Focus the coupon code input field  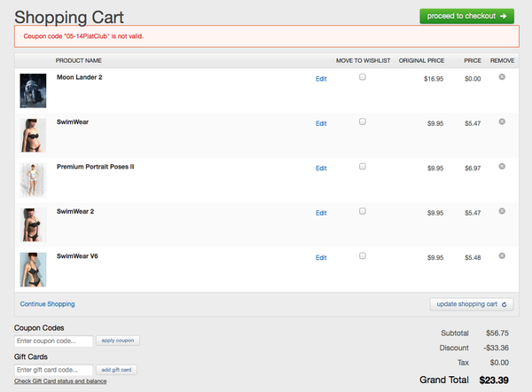pyautogui.click(x=54, y=341)
